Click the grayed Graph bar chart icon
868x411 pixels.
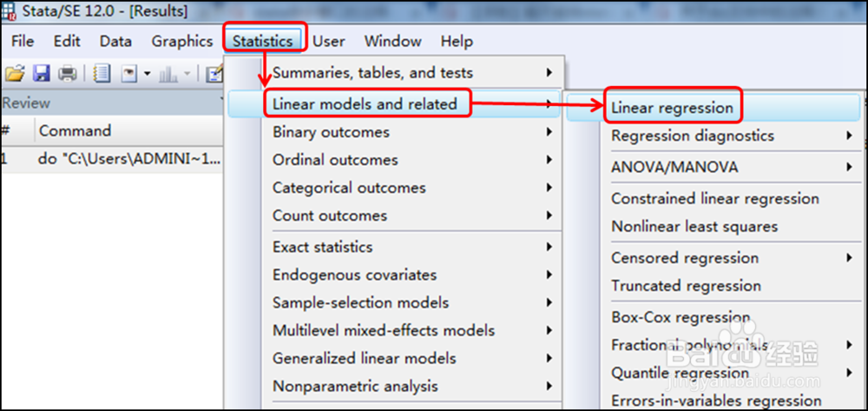(168, 73)
